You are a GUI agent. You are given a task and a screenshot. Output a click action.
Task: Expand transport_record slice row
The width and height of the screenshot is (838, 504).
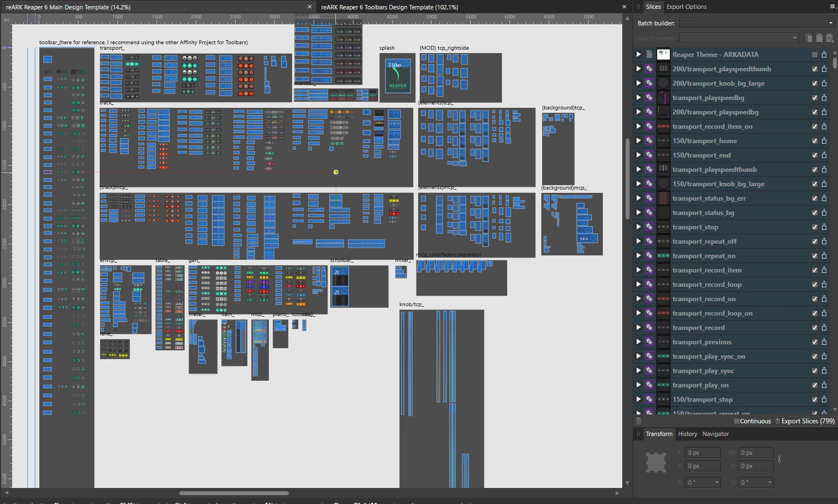[x=638, y=327]
